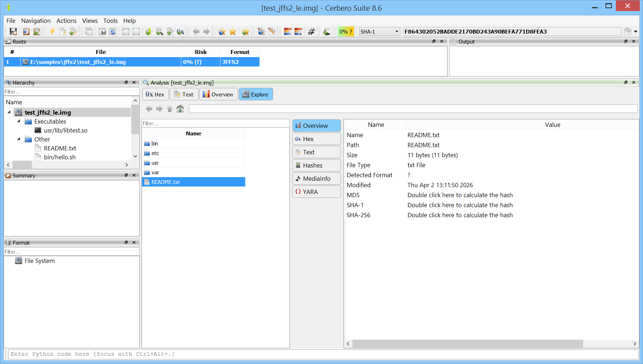The width and height of the screenshot is (643, 364).
Task: Click the 0% risk indicator in toolbar
Action: (346, 31)
